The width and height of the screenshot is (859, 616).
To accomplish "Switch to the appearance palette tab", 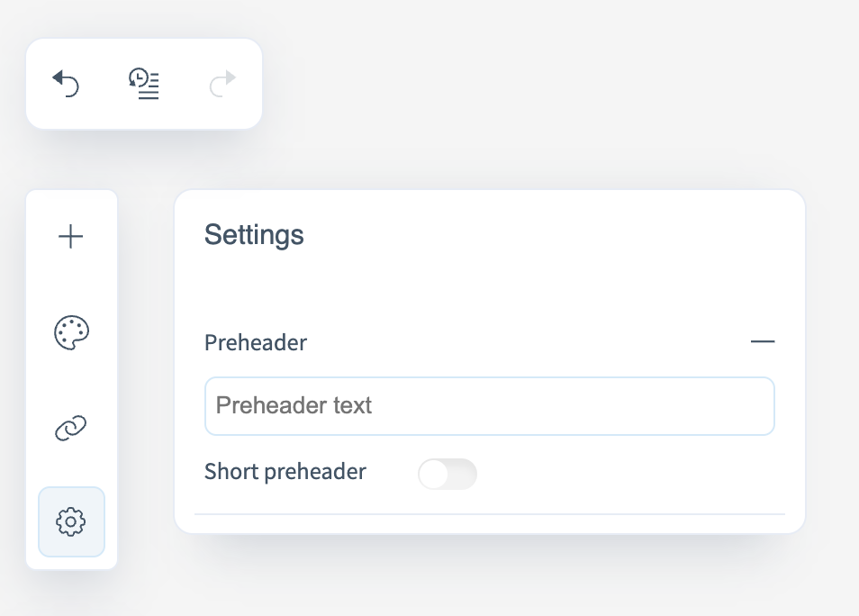I will tap(71, 332).
